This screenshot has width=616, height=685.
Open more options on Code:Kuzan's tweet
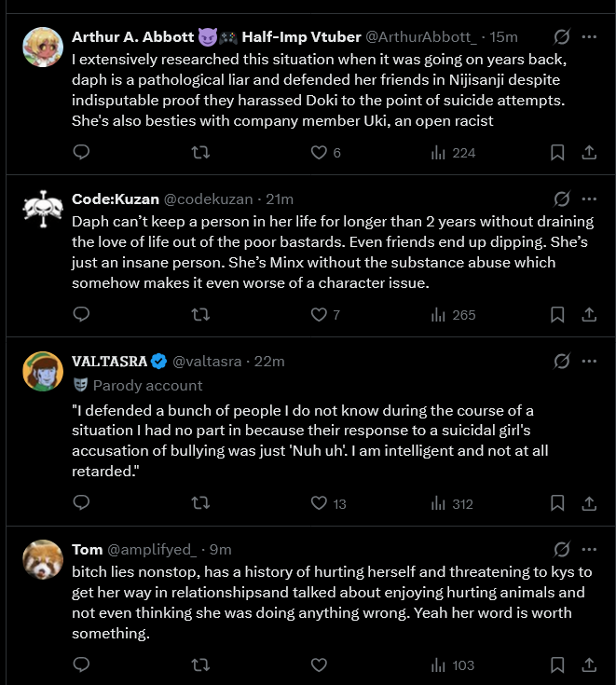pos(589,199)
